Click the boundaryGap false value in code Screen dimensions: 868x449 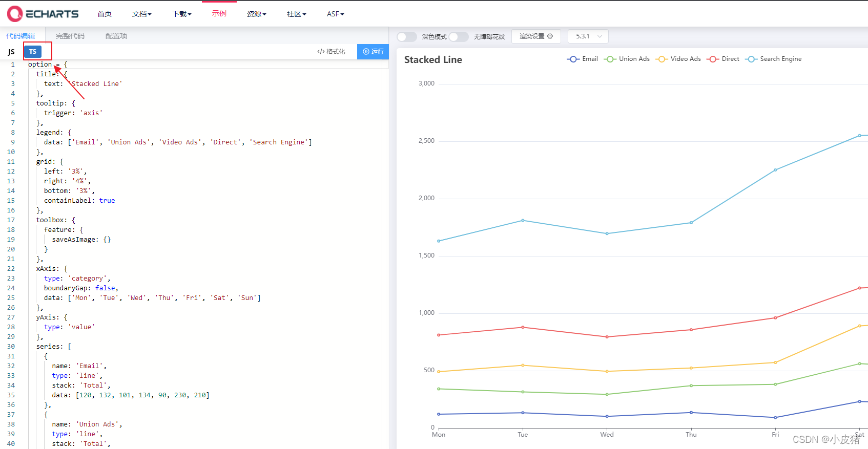(x=105, y=288)
